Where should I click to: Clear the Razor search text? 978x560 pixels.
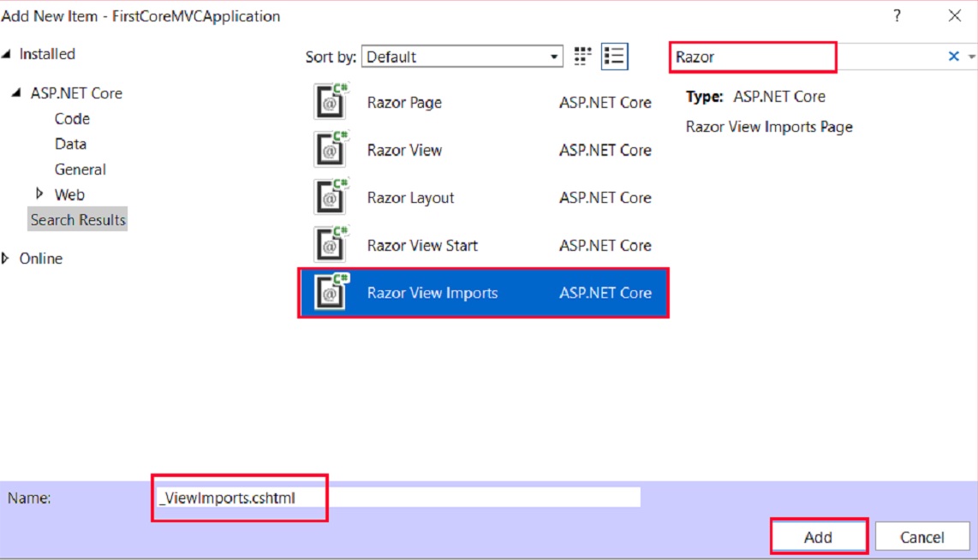point(953,57)
